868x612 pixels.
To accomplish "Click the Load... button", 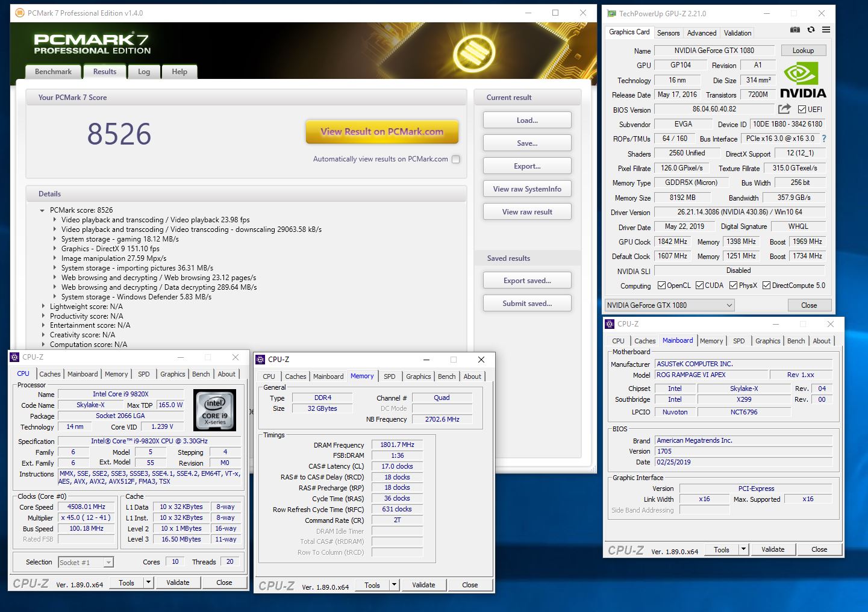I will tap(527, 120).
